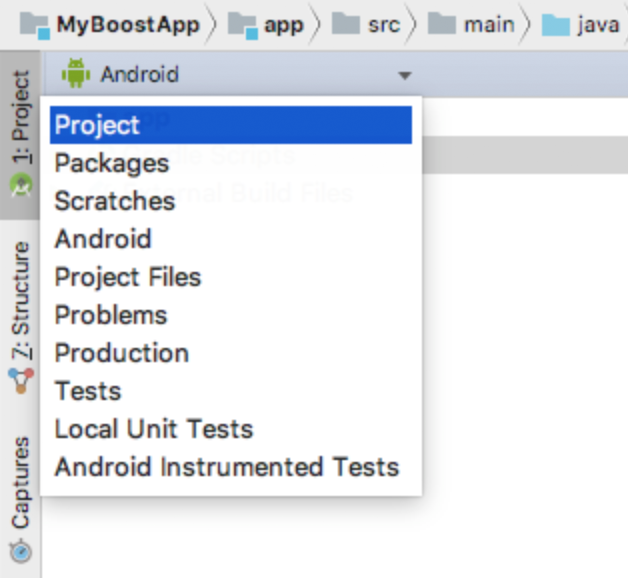Choose Packages view option
628x578 pixels.
[x=231, y=163]
